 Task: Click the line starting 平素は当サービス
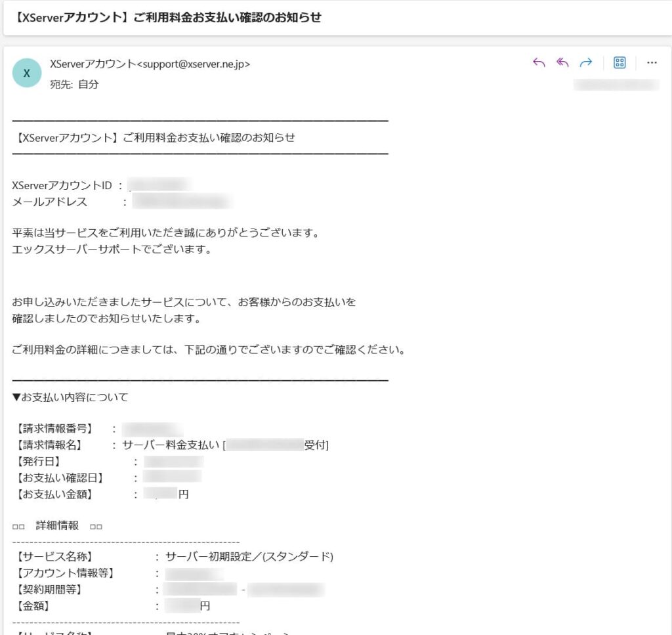[166, 233]
